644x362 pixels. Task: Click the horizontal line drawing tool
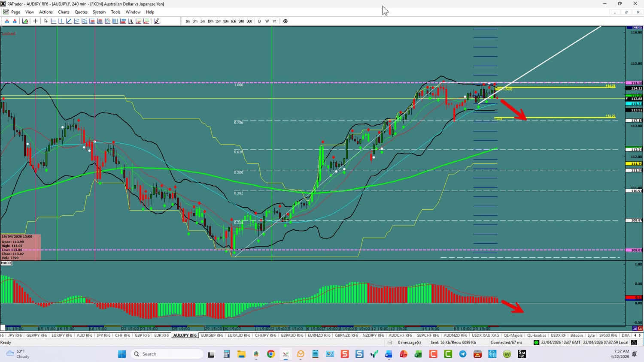pos(54,21)
